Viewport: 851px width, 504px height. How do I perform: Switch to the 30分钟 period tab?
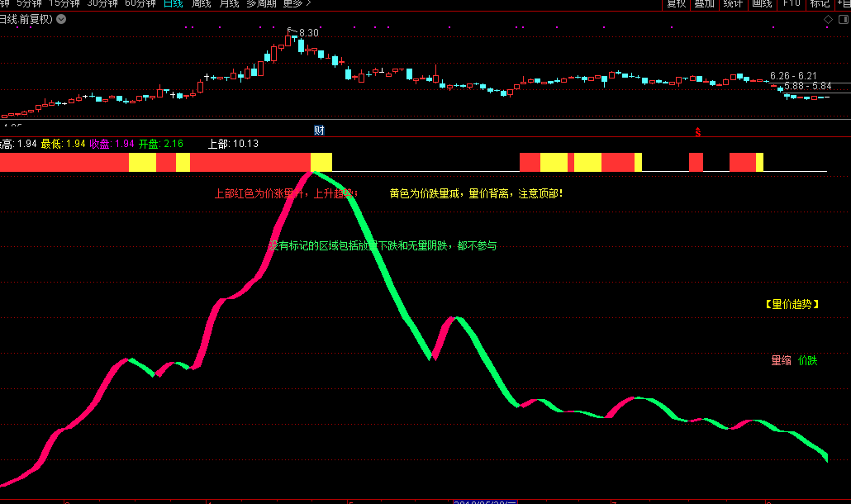click(102, 4)
